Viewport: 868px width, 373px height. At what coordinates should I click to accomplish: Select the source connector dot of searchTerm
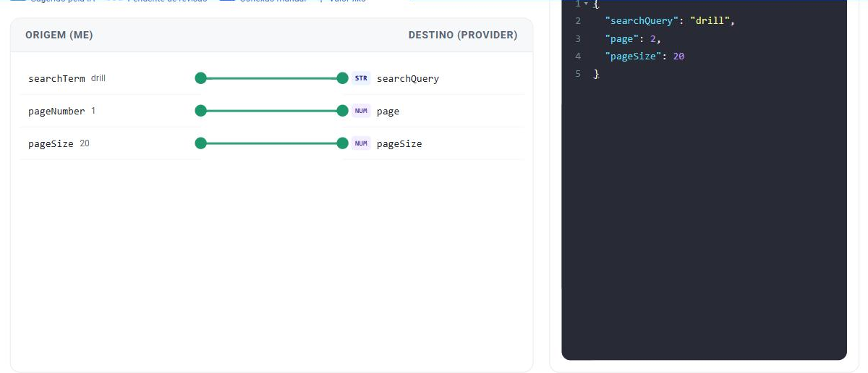pyautogui.click(x=201, y=78)
